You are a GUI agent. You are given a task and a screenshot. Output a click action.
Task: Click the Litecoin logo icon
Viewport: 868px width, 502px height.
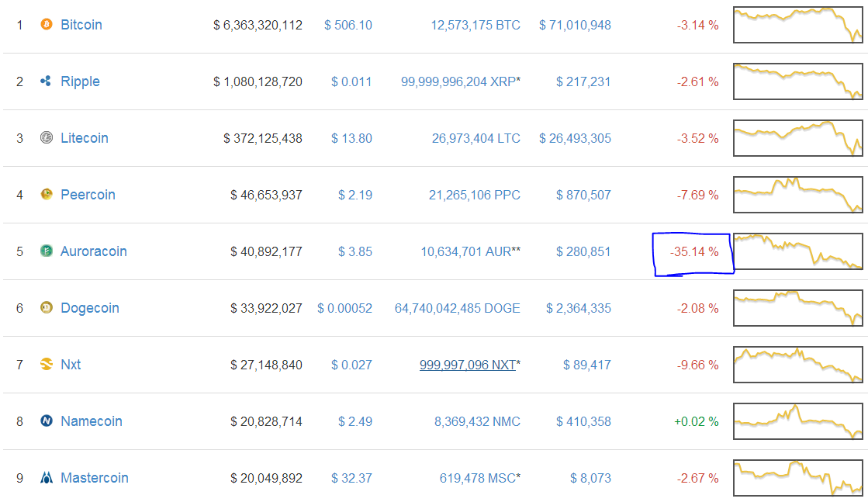click(x=47, y=138)
